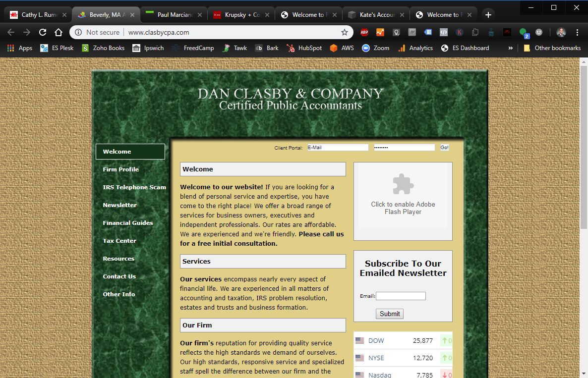Open the Zoho Books bookmark

(103, 48)
